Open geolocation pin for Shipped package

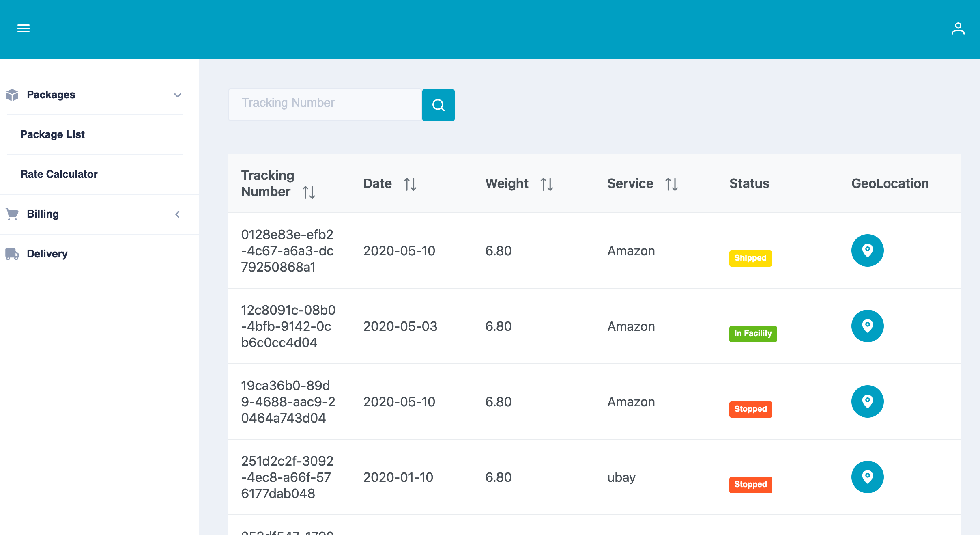tap(867, 250)
